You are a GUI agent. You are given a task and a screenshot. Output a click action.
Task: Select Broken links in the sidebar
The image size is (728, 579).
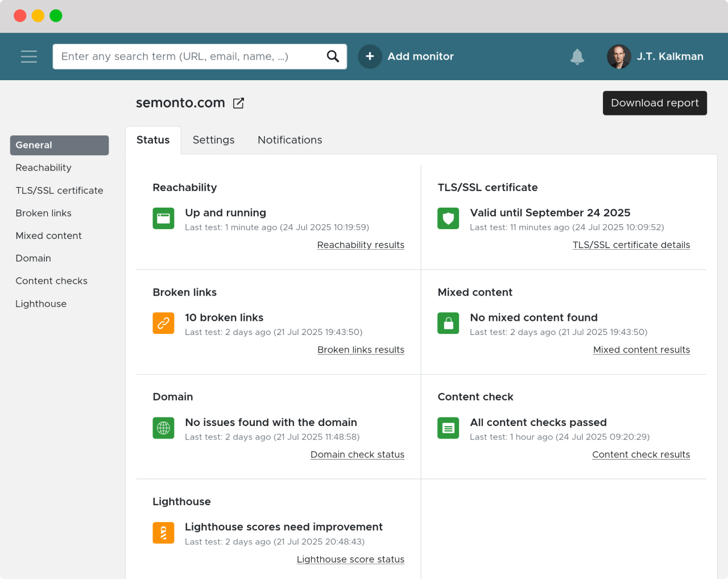(x=44, y=213)
